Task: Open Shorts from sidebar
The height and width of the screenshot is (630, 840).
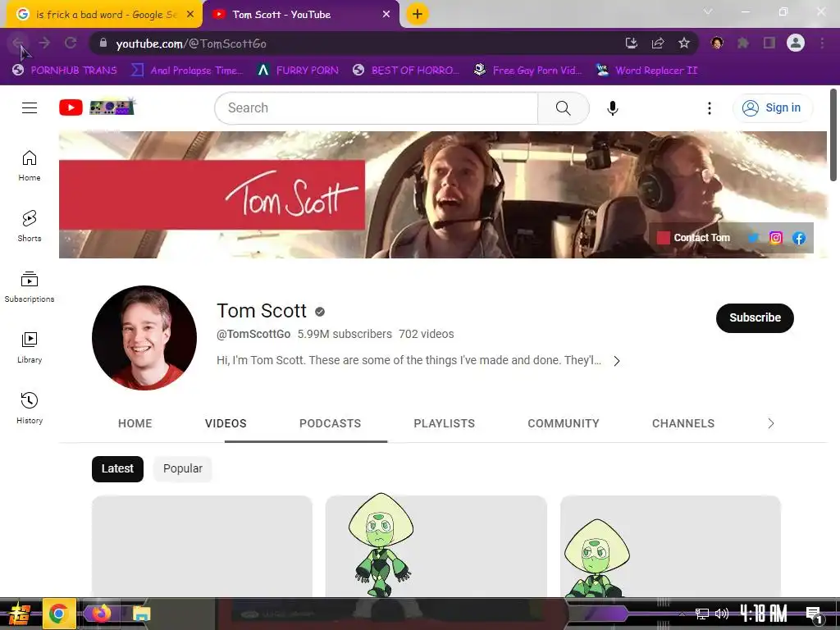Action: pyautogui.click(x=30, y=226)
